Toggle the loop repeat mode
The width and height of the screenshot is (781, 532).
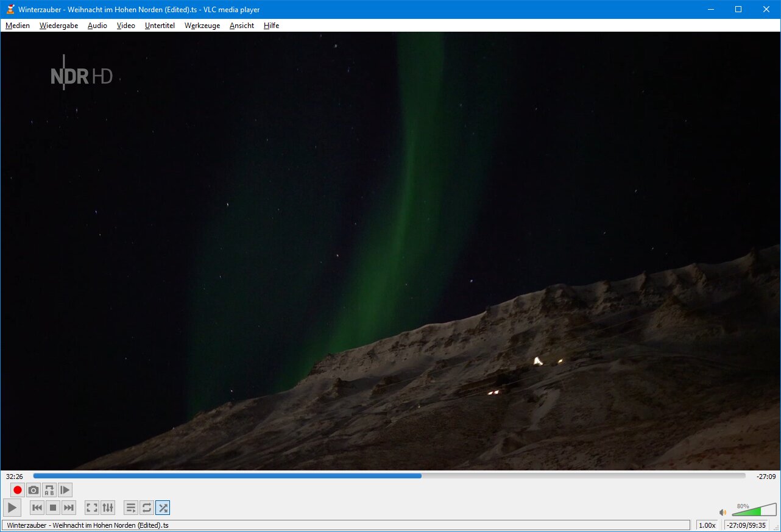tap(147, 508)
